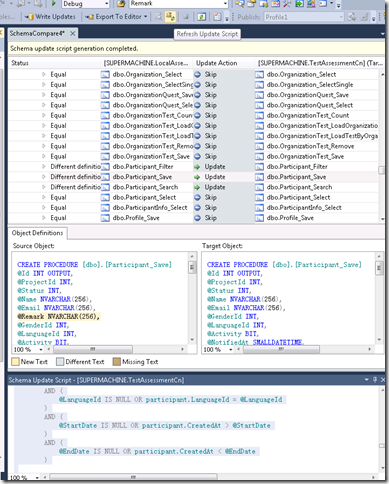The width and height of the screenshot is (389, 484).
Task: Click the Start Page green arrow icon
Action: pyautogui.click(x=299, y=4)
